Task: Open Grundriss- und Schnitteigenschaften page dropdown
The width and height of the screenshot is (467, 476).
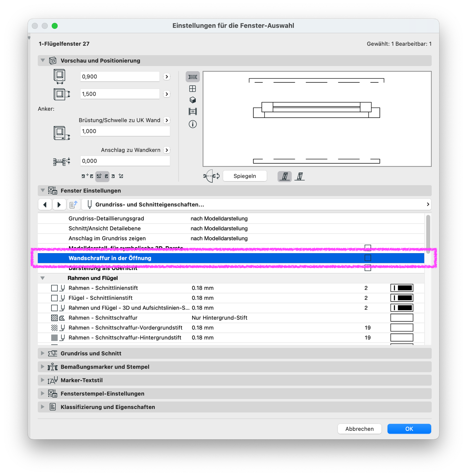Action: tap(256, 205)
